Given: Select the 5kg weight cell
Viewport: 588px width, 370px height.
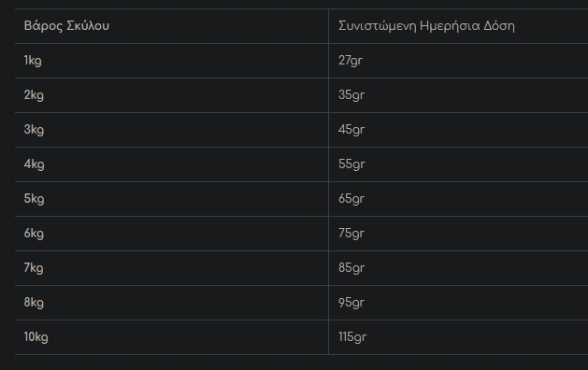Looking at the screenshot, I should (171, 199).
